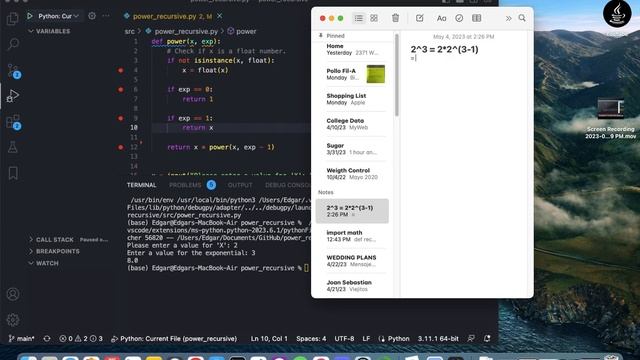Open notifications bell in status bar

tap(487, 338)
